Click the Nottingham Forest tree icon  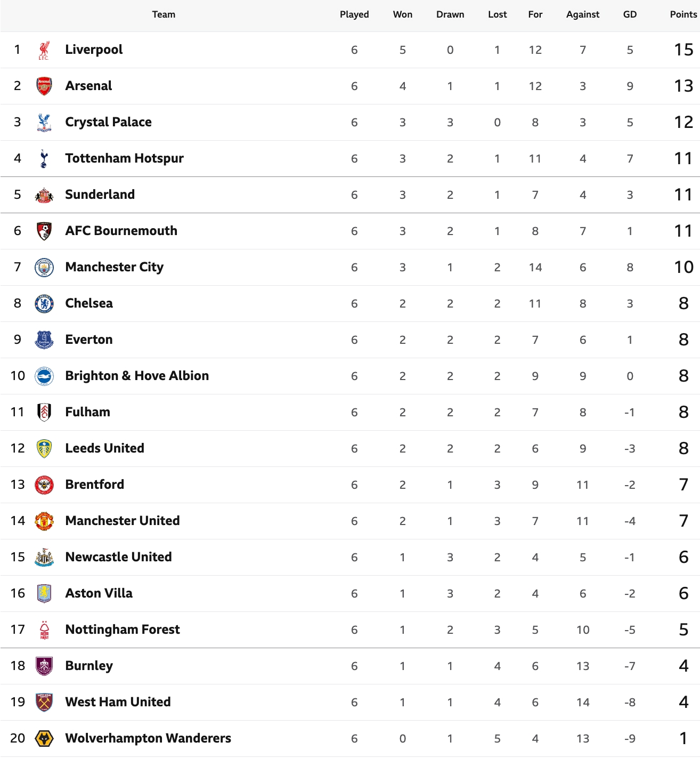[x=44, y=630]
